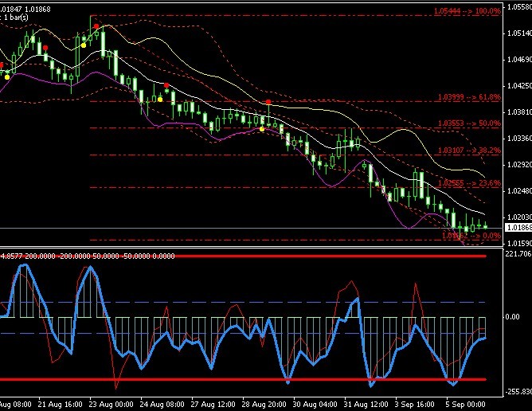Click the 30 Aug 04:00 time label

pos(315,405)
